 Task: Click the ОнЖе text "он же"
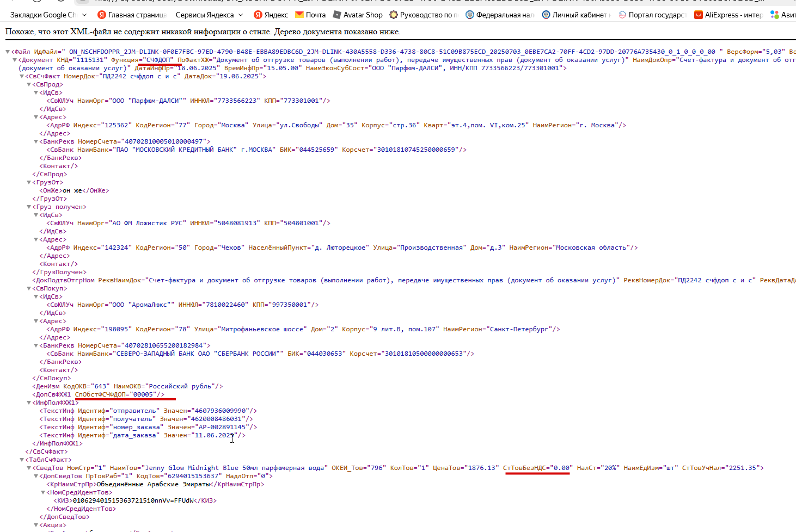click(x=72, y=191)
